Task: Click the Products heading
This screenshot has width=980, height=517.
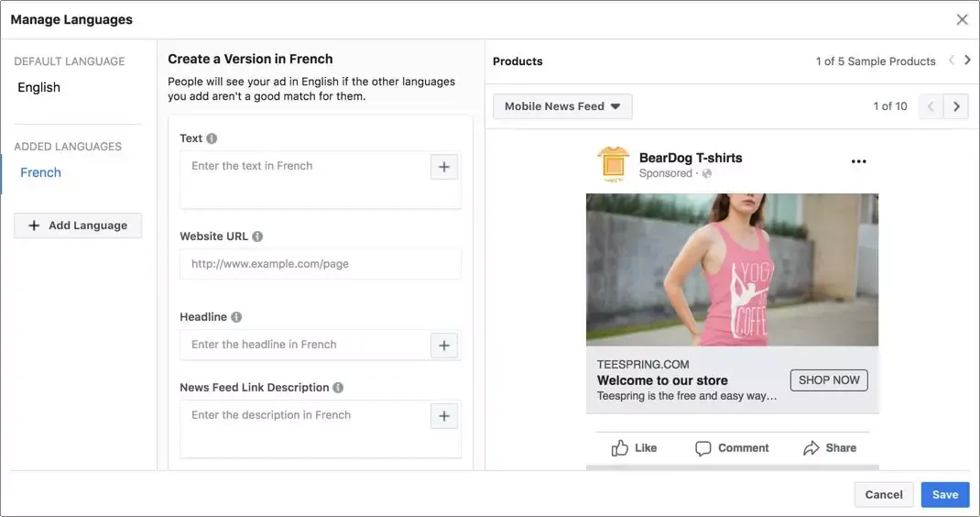Action: click(x=517, y=61)
